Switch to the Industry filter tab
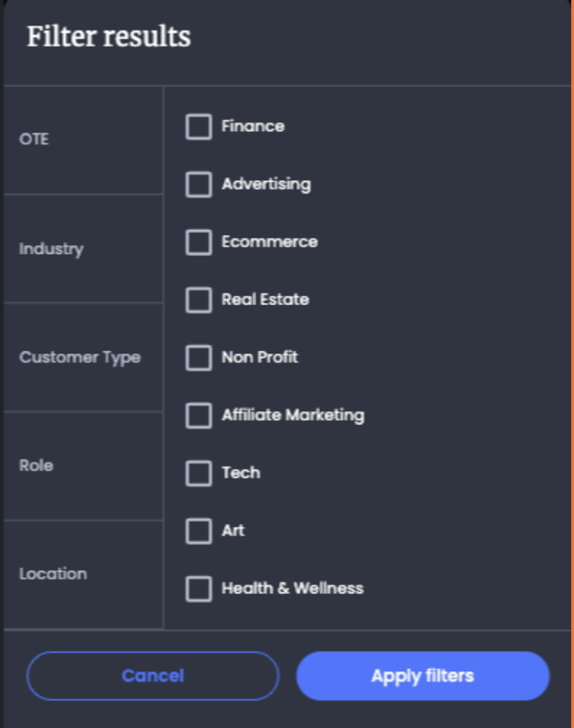This screenshot has height=728, width=574. click(83, 249)
